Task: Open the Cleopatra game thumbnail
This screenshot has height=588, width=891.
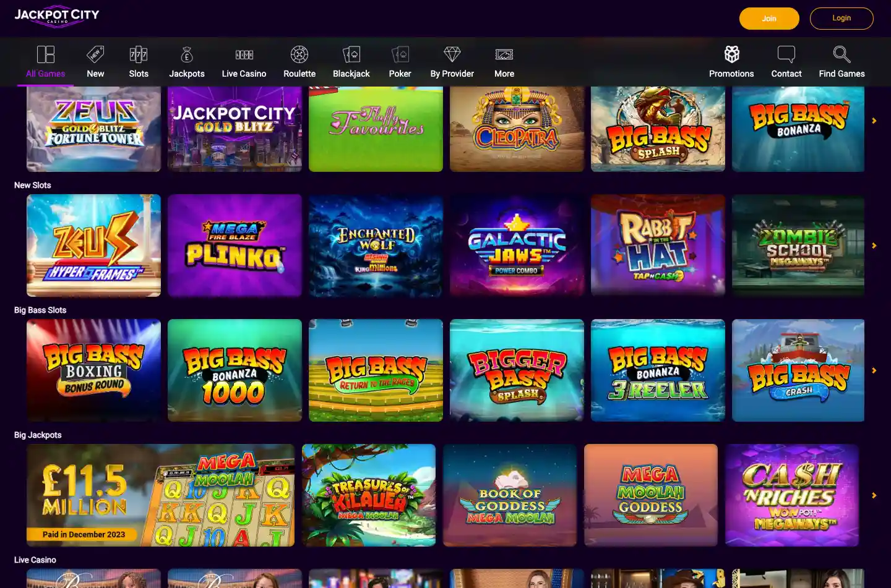Action: [517, 129]
